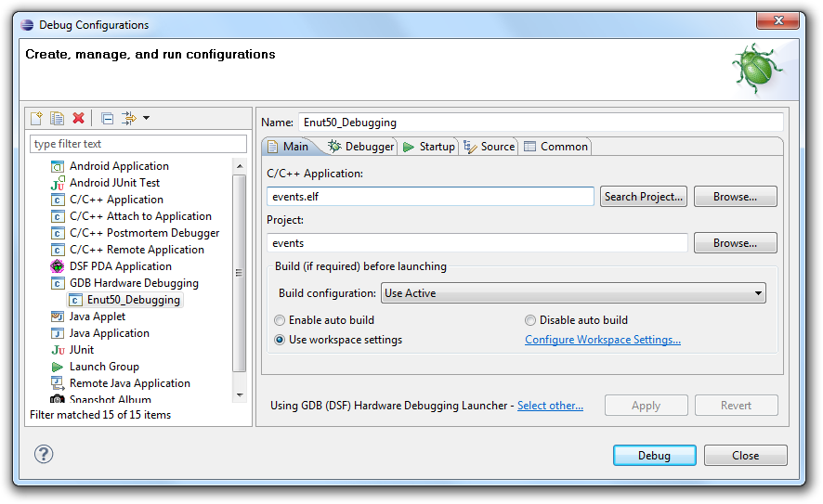Collapse all configurations in the tree

(108, 118)
